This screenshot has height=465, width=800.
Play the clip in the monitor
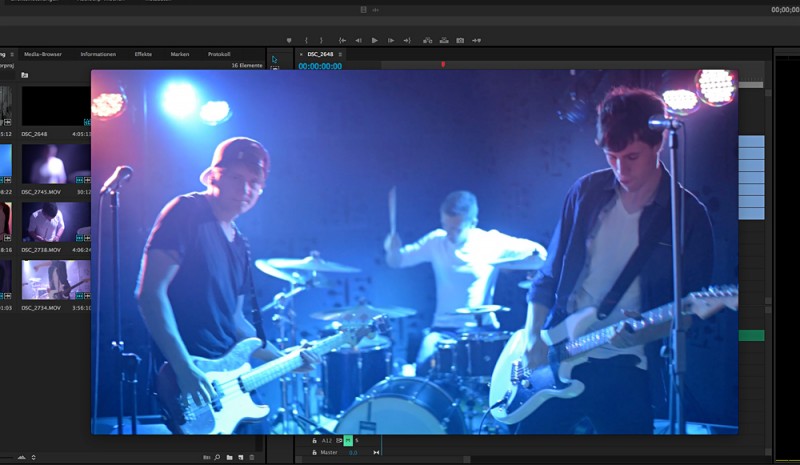(x=375, y=40)
